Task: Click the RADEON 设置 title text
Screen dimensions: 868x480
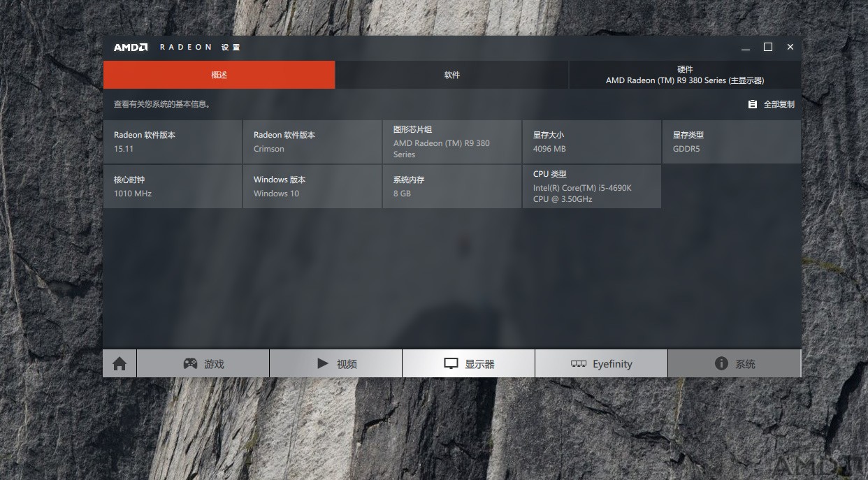Action: [x=200, y=48]
